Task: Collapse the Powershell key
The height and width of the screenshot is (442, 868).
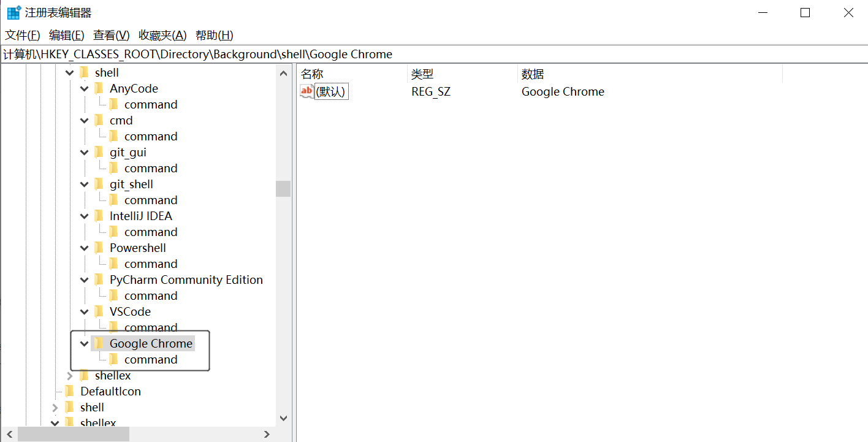Action: tap(84, 248)
